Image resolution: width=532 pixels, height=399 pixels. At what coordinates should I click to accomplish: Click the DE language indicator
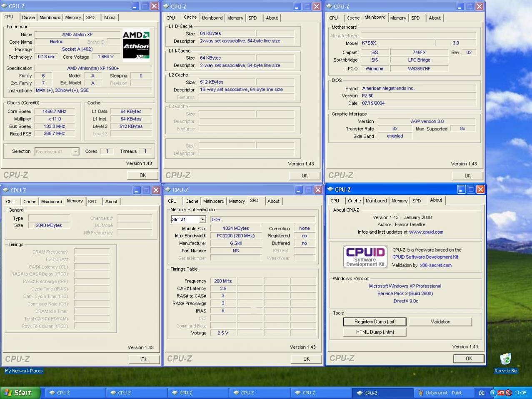[482, 393]
